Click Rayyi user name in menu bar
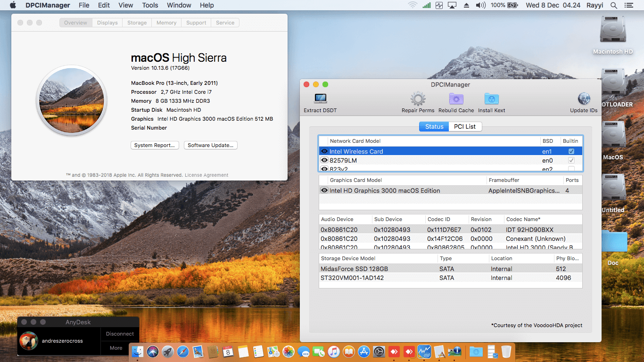Screen dimensions: 644x362 point(595,5)
